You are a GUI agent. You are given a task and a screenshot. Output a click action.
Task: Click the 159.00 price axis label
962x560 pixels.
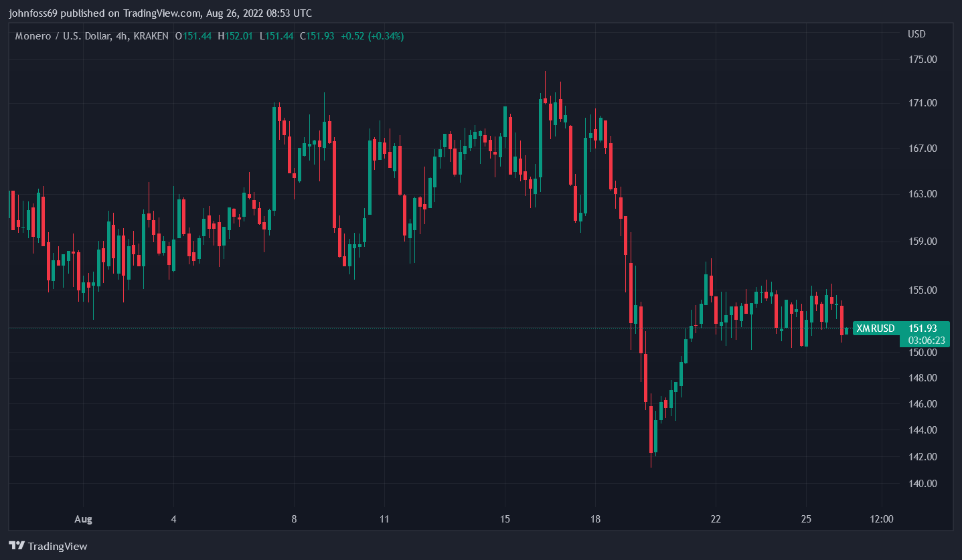tap(922, 242)
